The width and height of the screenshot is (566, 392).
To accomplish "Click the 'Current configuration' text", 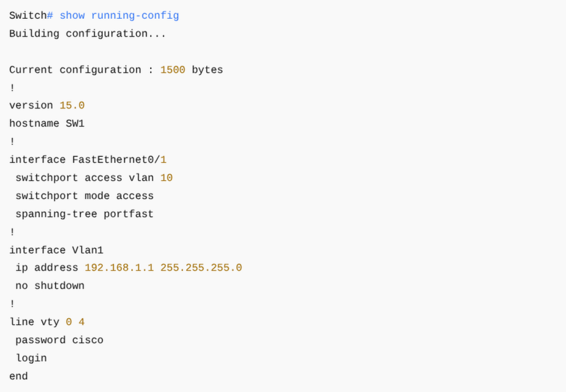I will point(75,70).
